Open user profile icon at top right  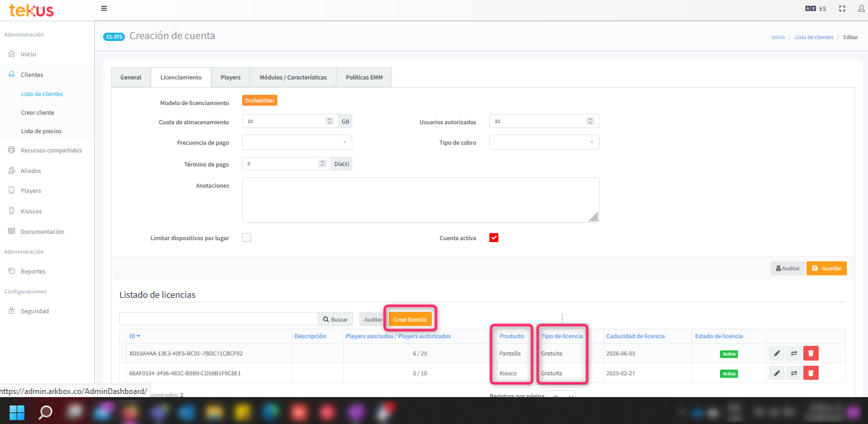(860, 9)
